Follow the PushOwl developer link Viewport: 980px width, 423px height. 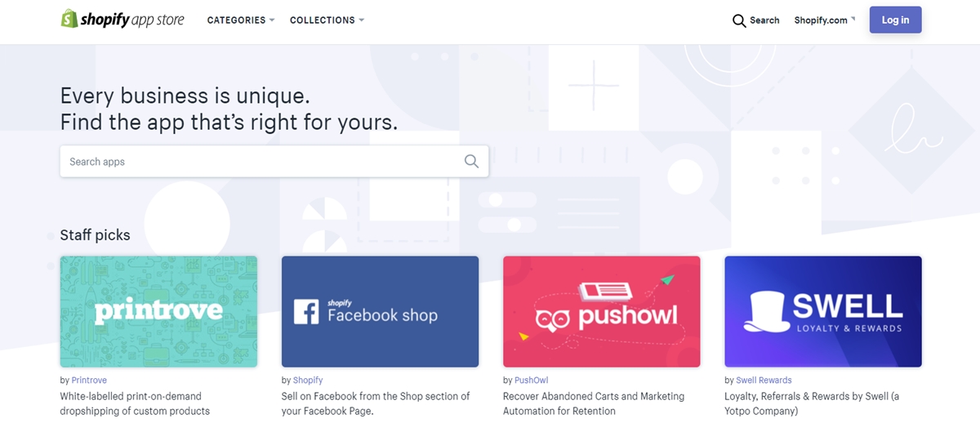point(531,381)
